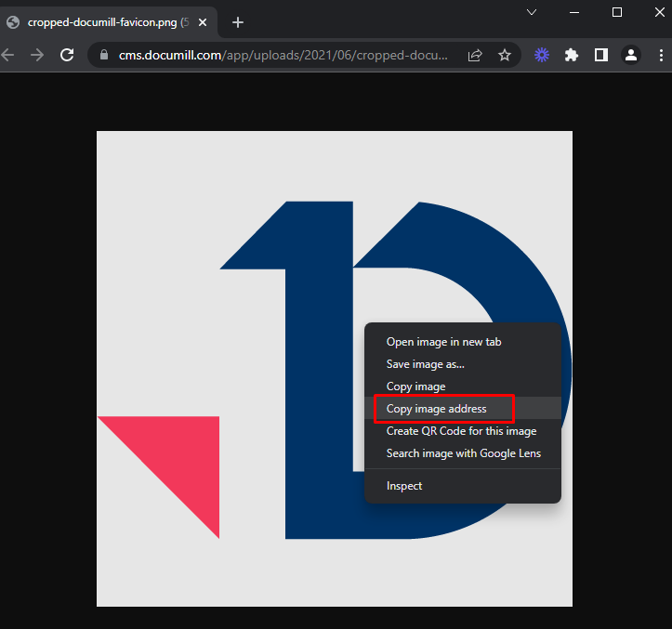This screenshot has height=629, width=672.
Task: Select 'Copy image address' option
Action: [436, 409]
